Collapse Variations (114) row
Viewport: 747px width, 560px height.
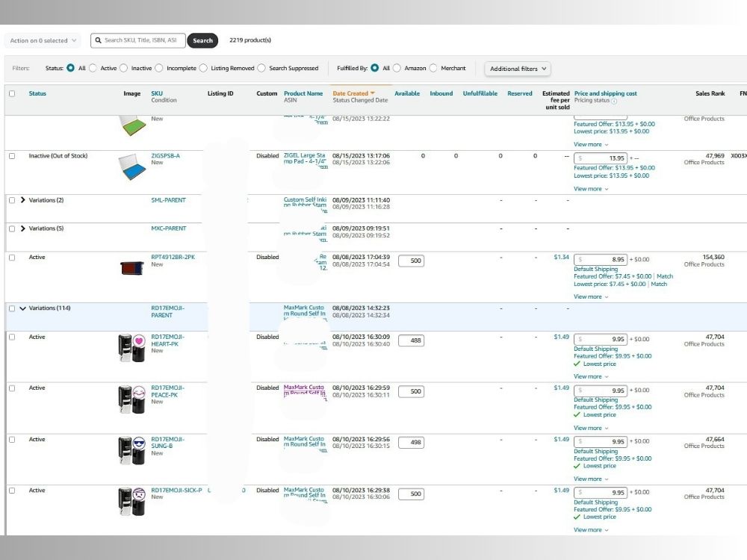23,308
